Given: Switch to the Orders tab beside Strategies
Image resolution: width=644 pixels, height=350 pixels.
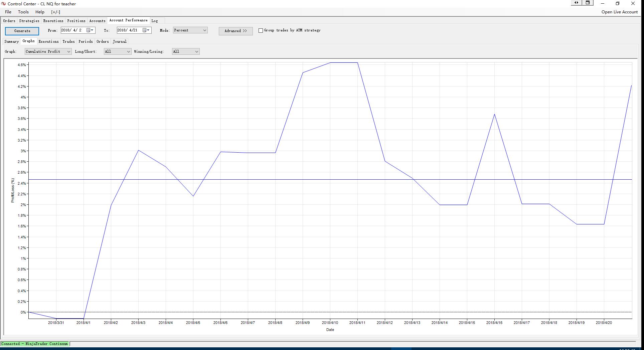Looking at the screenshot, I should point(9,21).
